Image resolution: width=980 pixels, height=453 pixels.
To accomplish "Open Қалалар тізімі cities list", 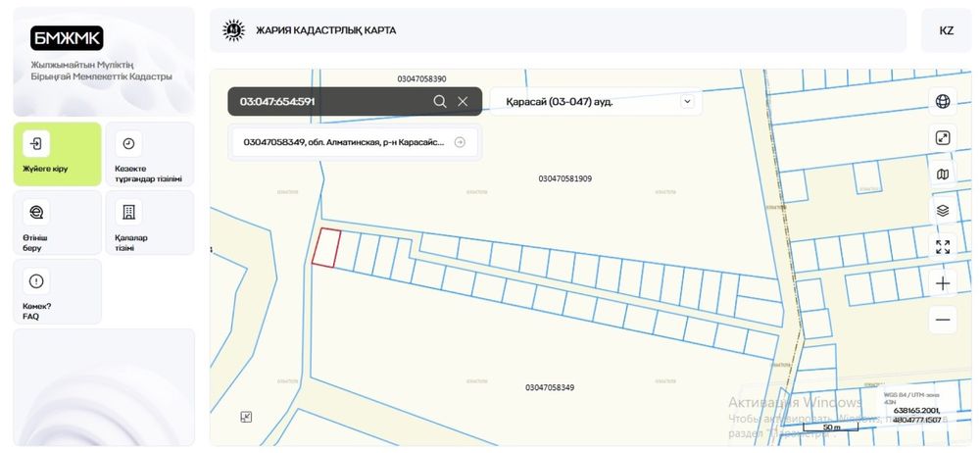I will [149, 223].
